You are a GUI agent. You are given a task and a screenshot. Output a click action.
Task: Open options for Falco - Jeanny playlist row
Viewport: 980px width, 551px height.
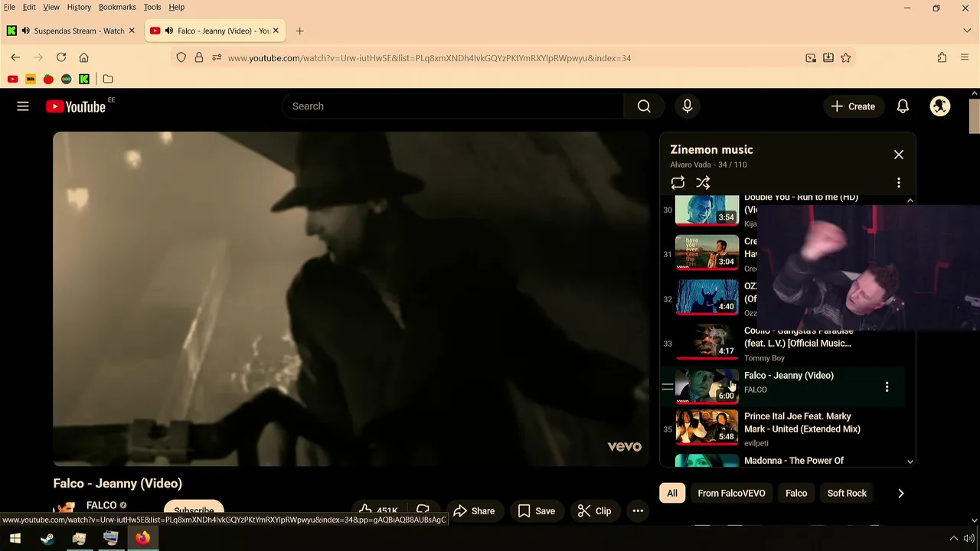point(887,387)
